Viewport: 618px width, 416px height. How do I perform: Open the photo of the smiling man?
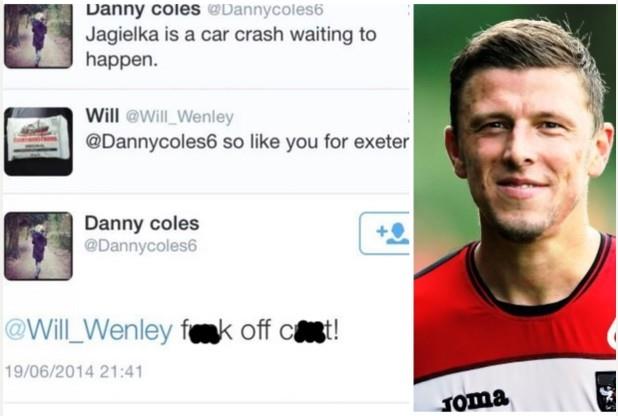[515, 208]
